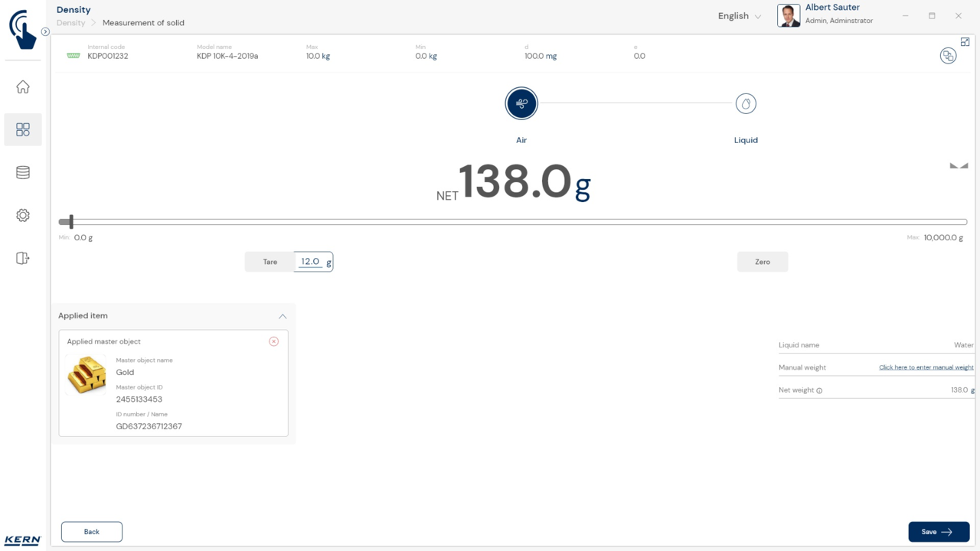The width and height of the screenshot is (980, 551).
Task: Click the scale switch icon top right
Action: click(x=948, y=56)
